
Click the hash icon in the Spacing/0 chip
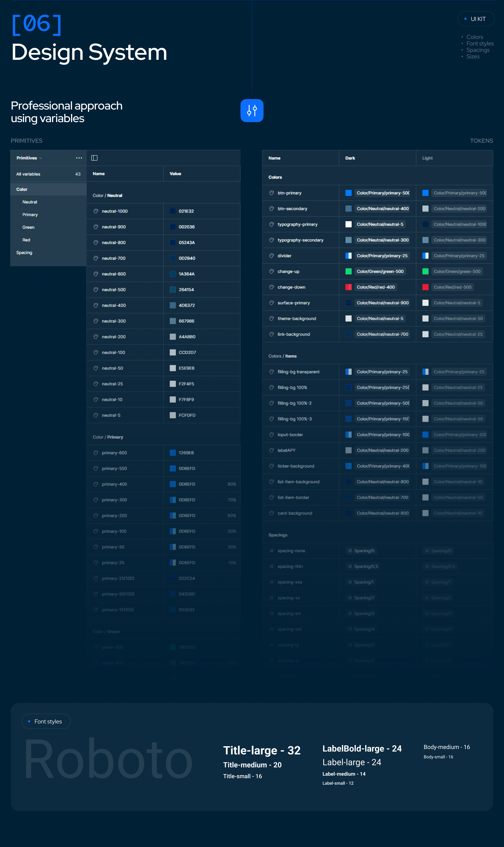(x=350, y=551)
